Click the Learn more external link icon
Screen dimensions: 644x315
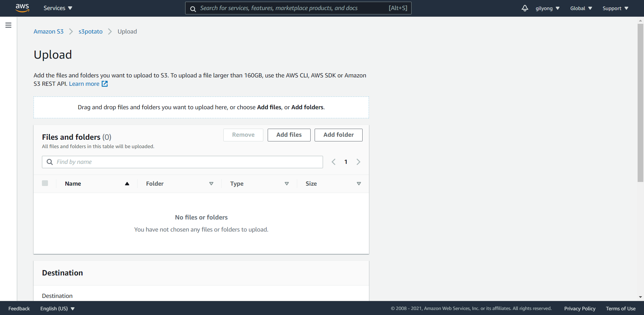[105, 84]
